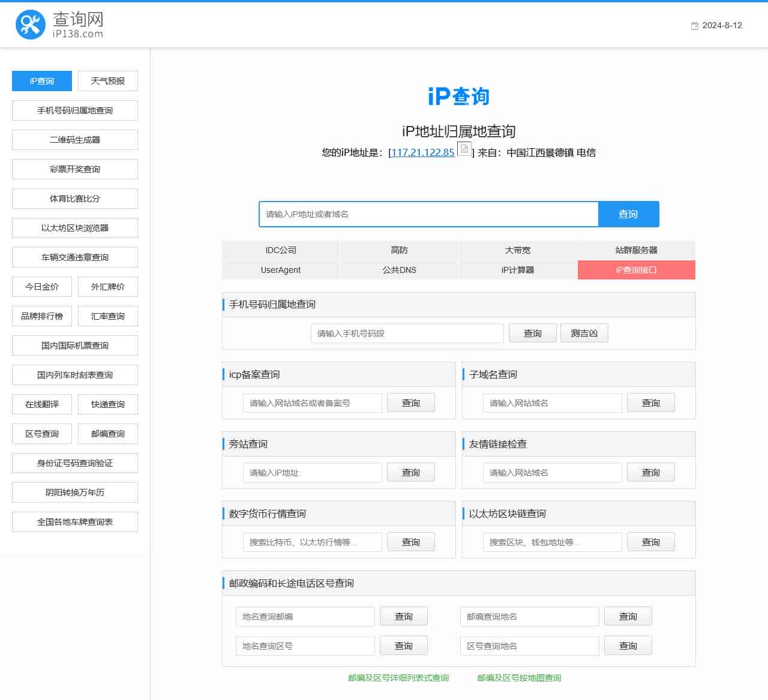Click the copy icon beside the IP address
The width and height of the screenshot is (768, 700).
(464, 149)
